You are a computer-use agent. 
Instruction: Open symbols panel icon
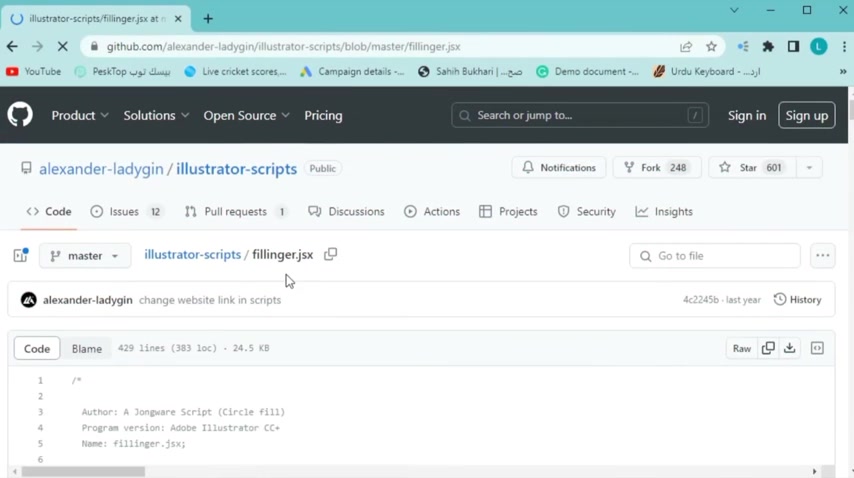[x=818, y=348]
